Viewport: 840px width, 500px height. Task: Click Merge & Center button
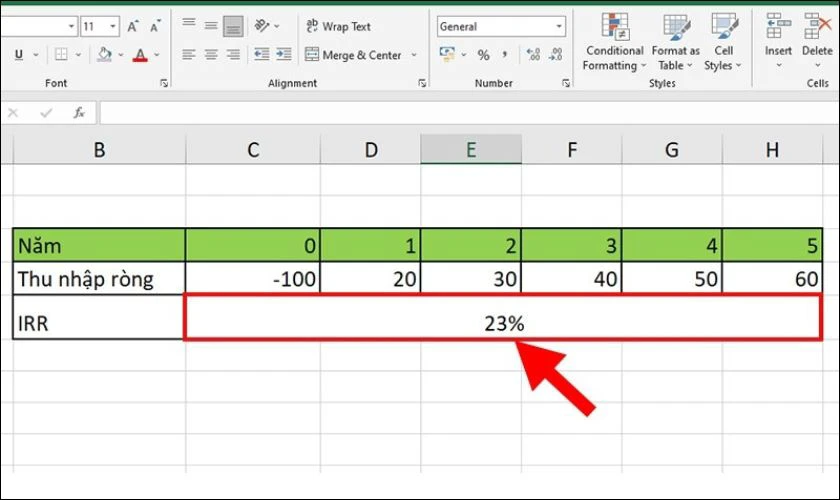pos(353,55)
